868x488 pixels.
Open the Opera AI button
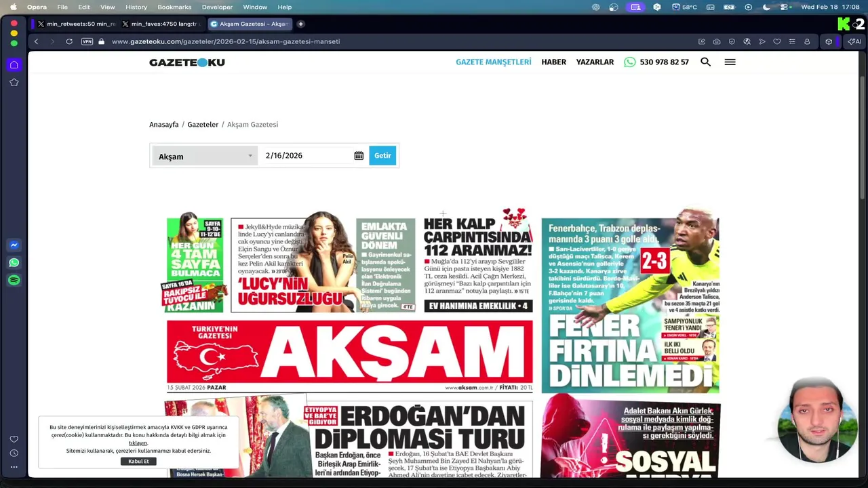point(854,41)
